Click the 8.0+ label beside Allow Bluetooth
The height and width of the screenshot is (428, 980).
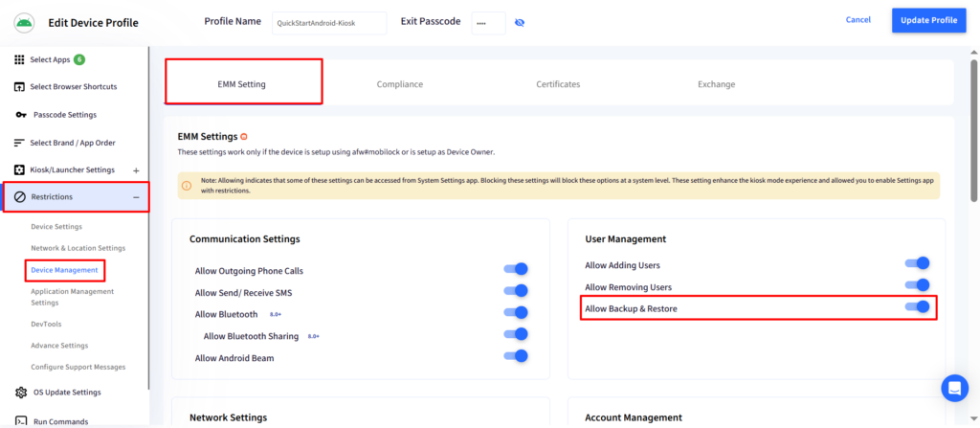(276, 314)
